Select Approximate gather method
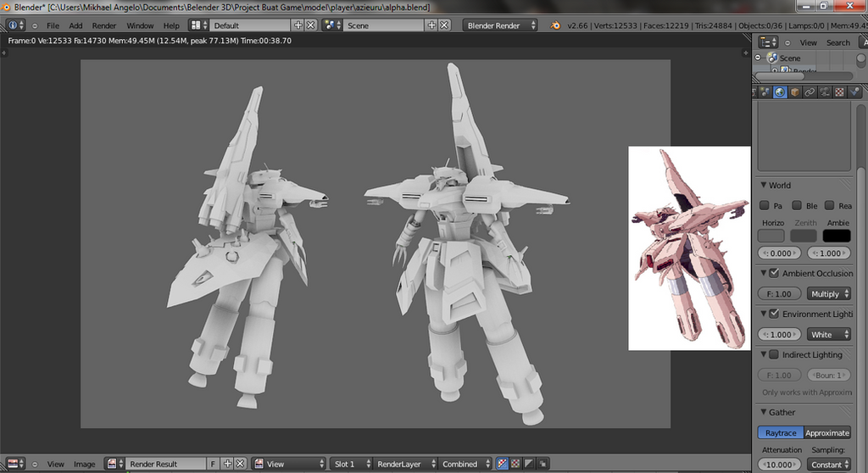 [x=827, y=432]
